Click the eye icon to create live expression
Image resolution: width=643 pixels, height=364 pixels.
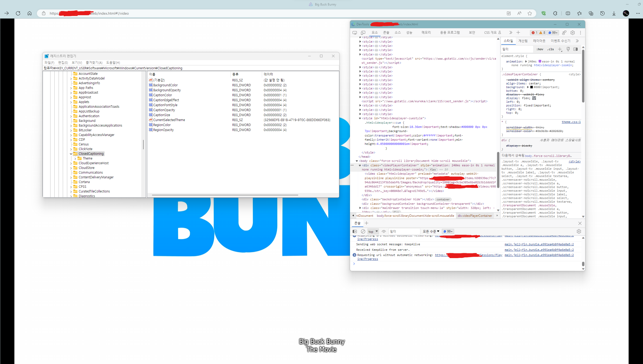click(383, 231)
